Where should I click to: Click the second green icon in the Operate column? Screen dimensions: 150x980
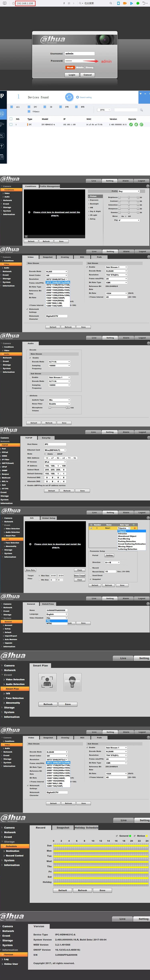136,124
